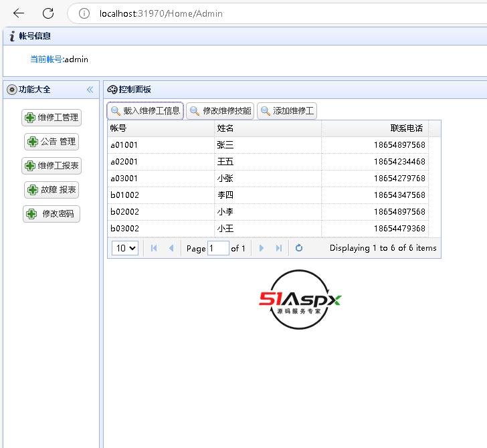
Task: Open the 故障 报表 report
Action: [52, 190]
